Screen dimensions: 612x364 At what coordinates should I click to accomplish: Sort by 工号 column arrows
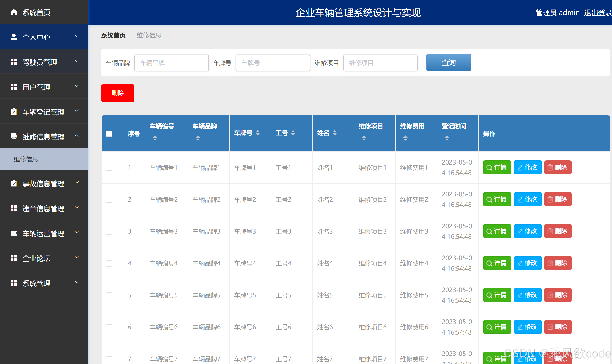click(x=293, y=133)
